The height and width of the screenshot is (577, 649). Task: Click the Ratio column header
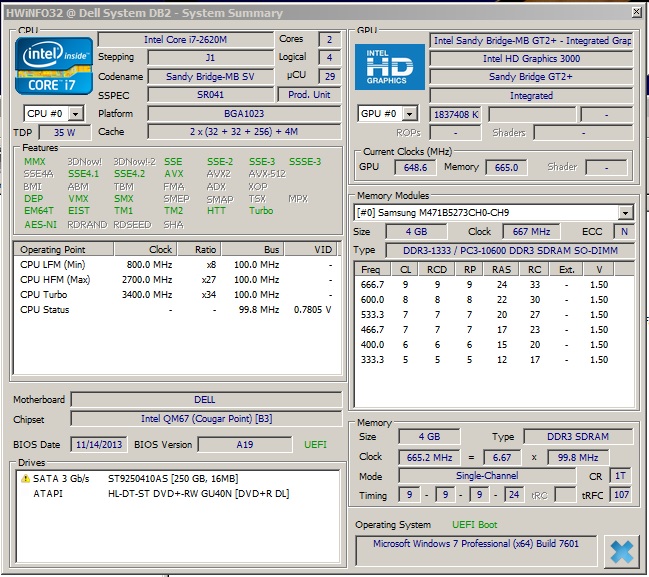coord(200,250)
